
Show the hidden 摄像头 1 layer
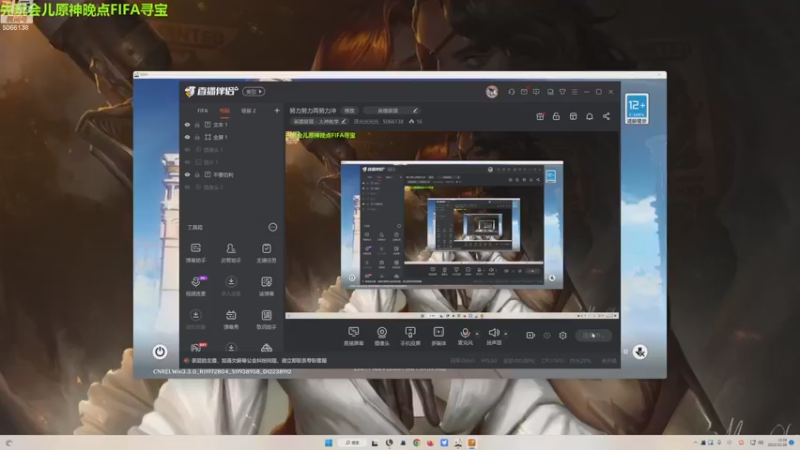point(187,150)
